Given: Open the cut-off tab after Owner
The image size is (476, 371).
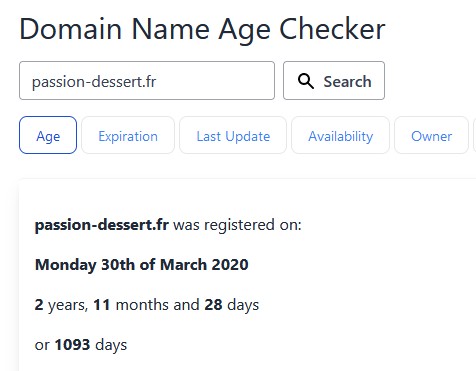Looking at the screenshot, I should pyautogui.click(x=475, y=135).
